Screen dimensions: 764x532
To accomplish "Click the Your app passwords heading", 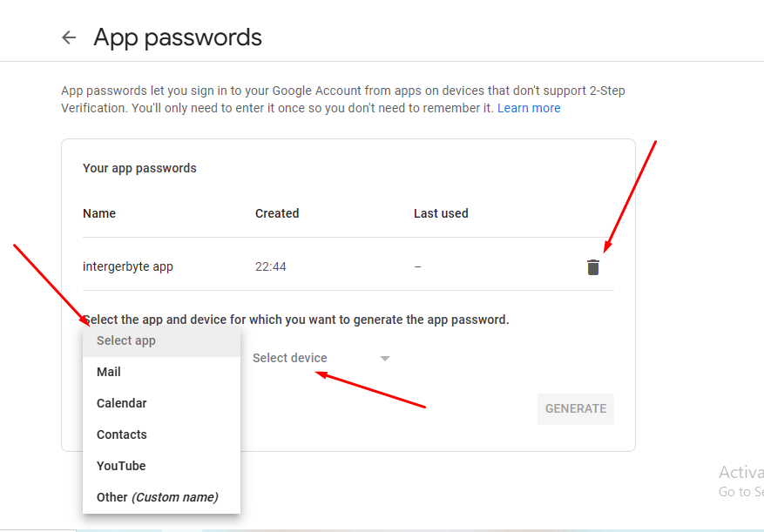I will coord(139,168).
